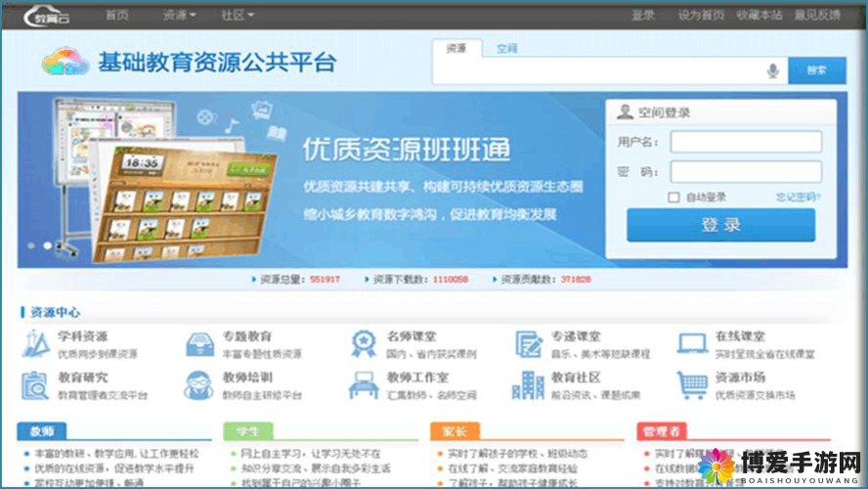The width and height of the screenshot is (868, 489).
Task: Click the 基础教育资源公共平台 title
Action: (x=217, y=62)
